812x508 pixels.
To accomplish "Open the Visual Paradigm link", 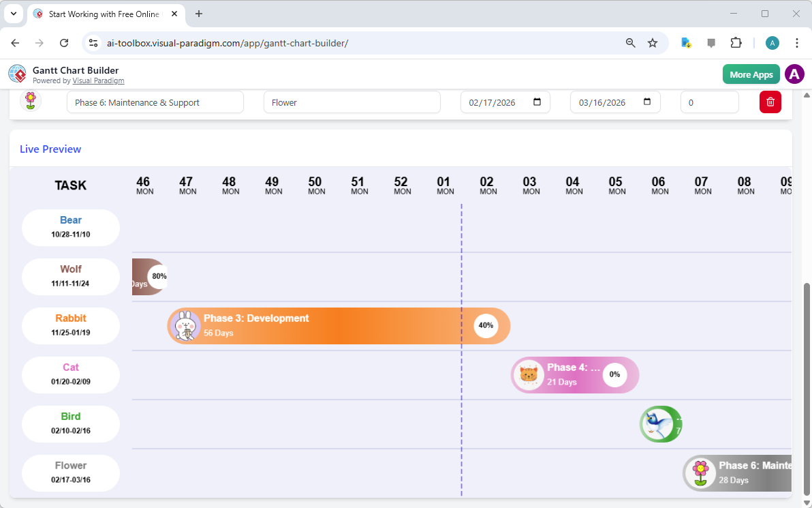I will point(98,80).
